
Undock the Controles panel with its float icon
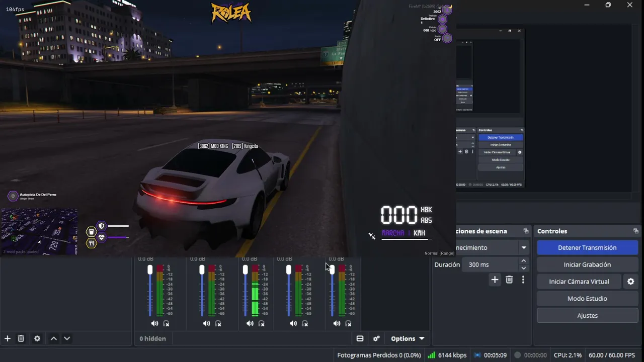click(x=636, y=231)
